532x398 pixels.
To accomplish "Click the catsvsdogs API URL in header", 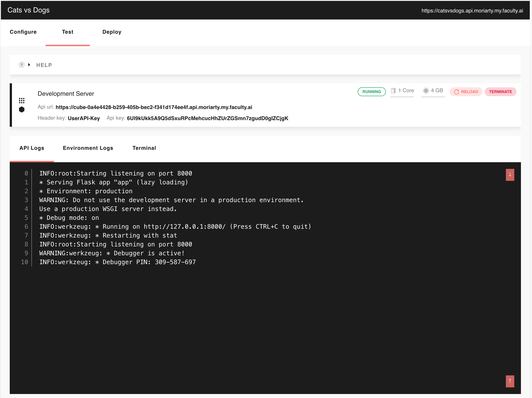I will click(472, 11).
